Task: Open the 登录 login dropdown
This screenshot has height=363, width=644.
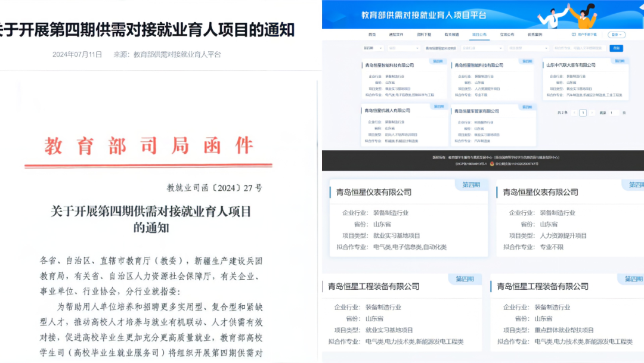Action: point(617,35)
